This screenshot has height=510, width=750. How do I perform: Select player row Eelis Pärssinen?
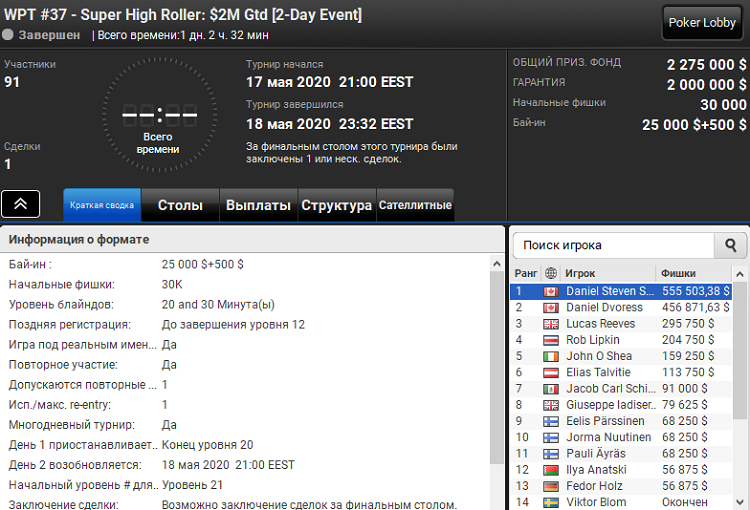tap(621, 421)
